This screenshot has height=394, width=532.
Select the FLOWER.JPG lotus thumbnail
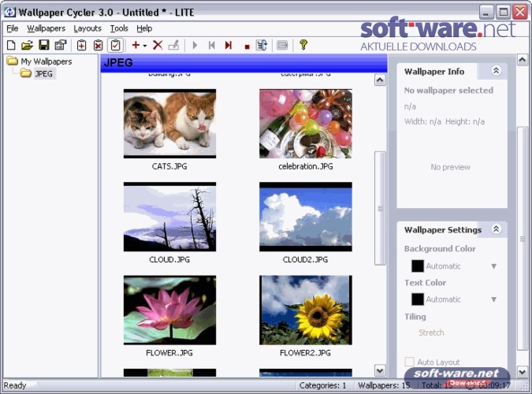click(169, 310)
